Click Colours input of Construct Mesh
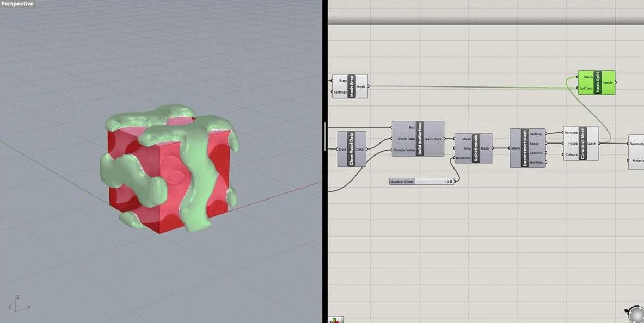 coord(572,155)
